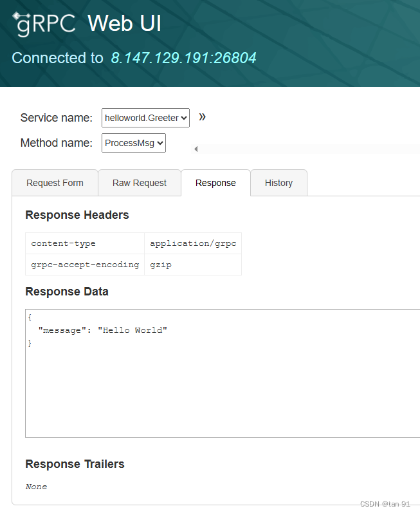Click the Response Data heading

pyautogui.click(x=67, y=292)
